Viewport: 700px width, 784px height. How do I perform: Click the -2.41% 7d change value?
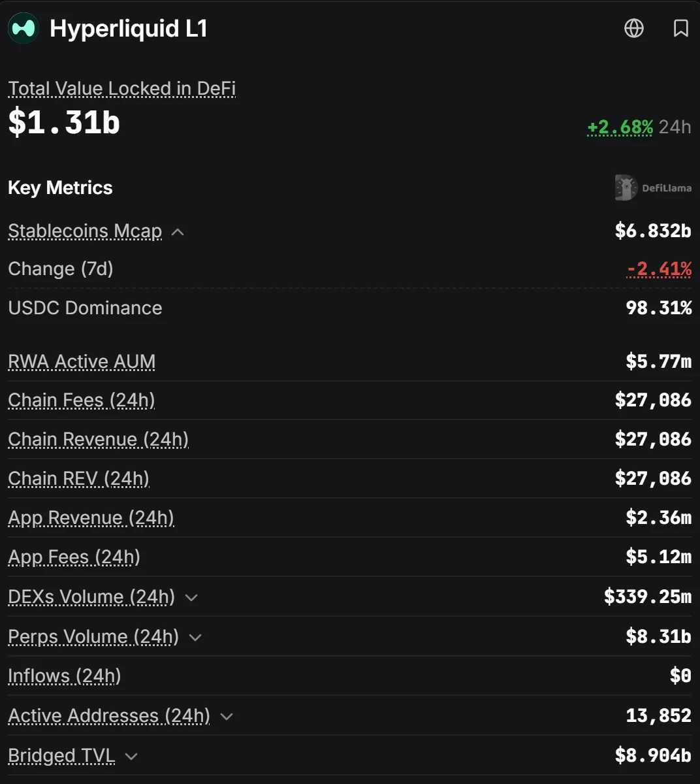(x=659, y=269)
